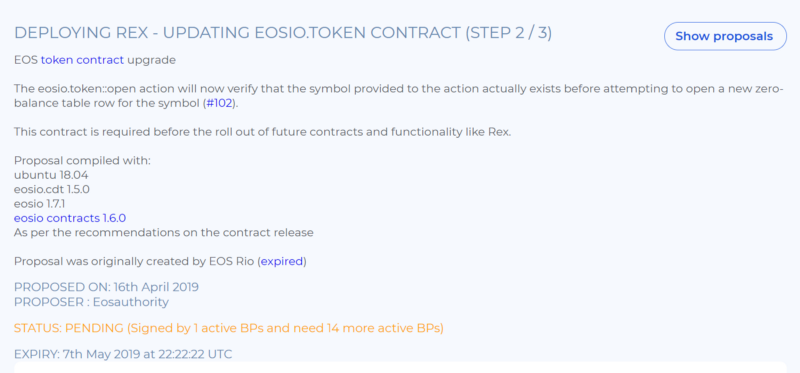Open the #102 issue link
The image size is (800, 373).
[x=219, y=103]
